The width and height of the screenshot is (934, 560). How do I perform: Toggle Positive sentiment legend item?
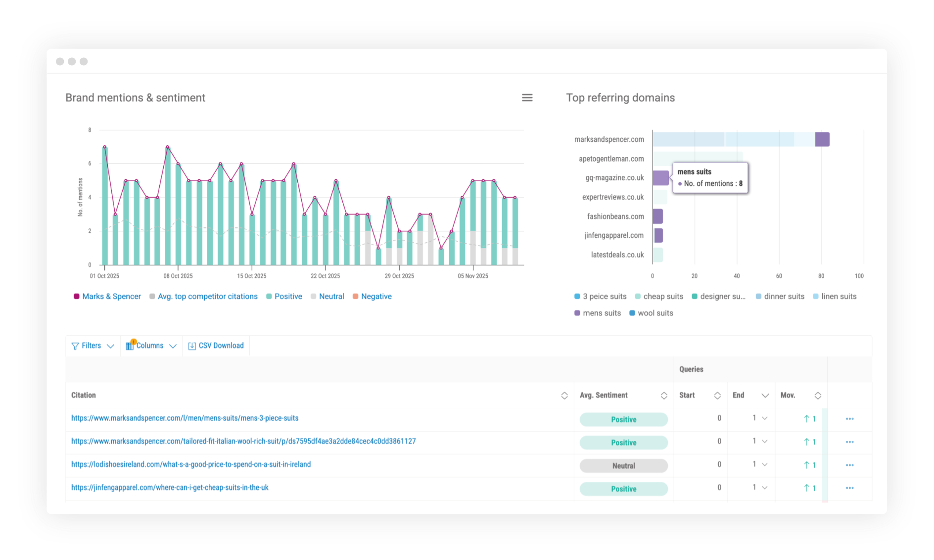tap(284, 297)
